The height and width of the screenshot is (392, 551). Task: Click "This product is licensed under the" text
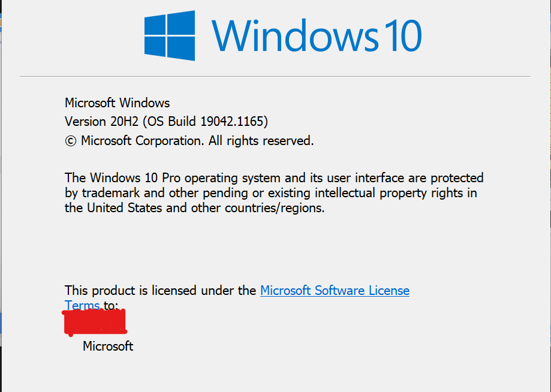click(160, 291)
